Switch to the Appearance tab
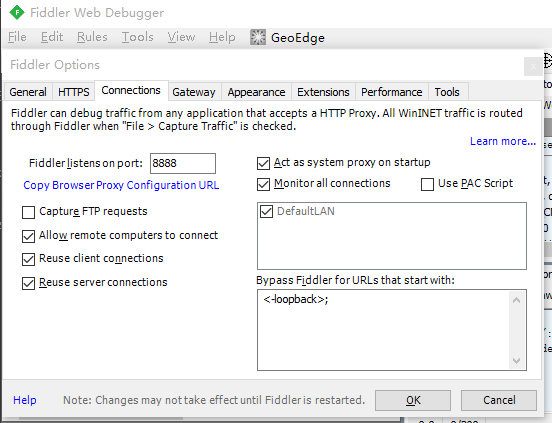552x423 pixels. tap(256, 92)
